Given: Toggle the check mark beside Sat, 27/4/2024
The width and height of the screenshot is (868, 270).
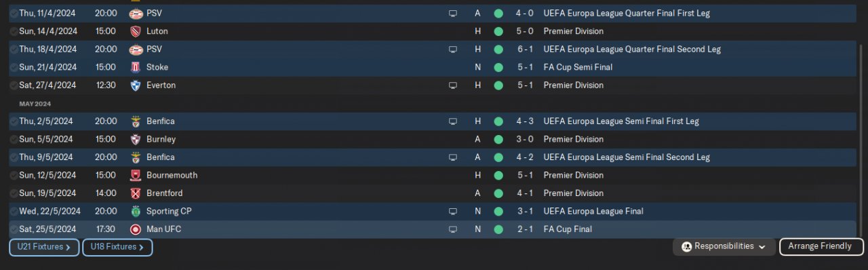Looking at the screenshot, I should [14, 85].
